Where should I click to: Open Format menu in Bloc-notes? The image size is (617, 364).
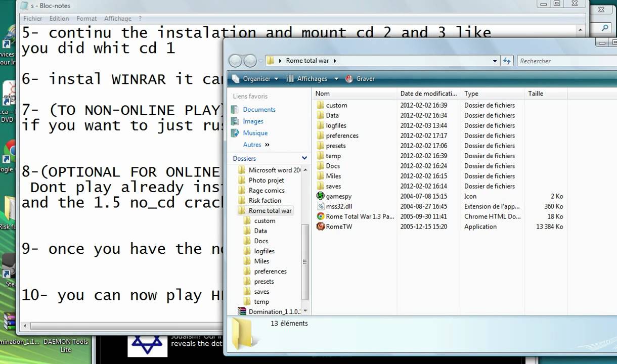coord(86,18)
